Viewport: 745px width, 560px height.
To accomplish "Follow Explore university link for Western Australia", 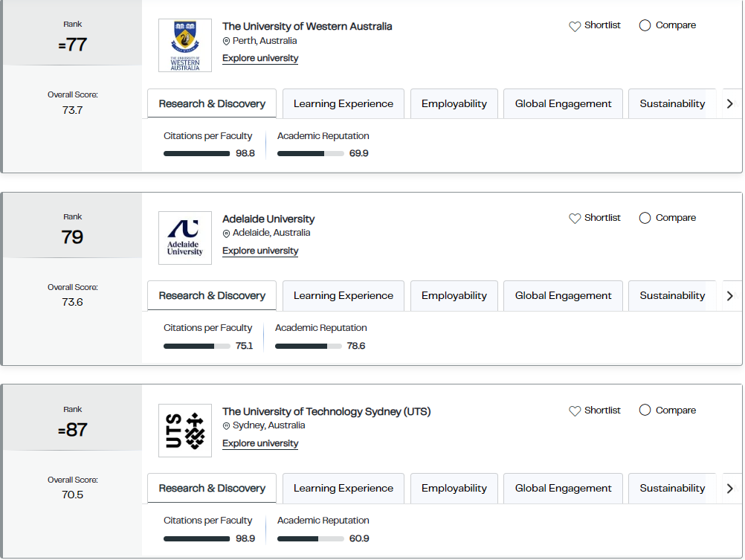I will [x=260, y=58].
